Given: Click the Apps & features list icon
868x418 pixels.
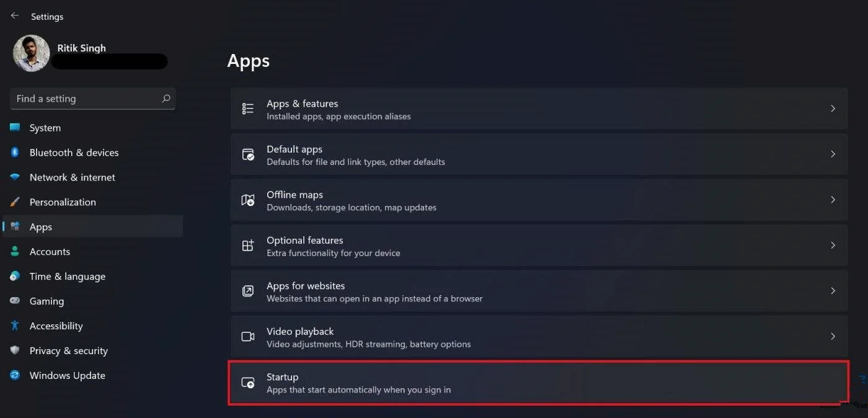Looking at the screenshot, I should click(248, 109).
